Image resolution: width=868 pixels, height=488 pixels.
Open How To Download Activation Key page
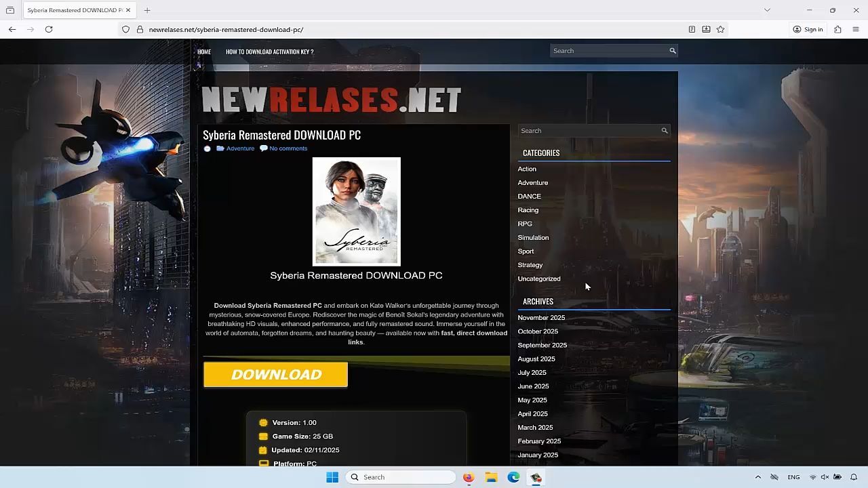[x=269, y=52]
